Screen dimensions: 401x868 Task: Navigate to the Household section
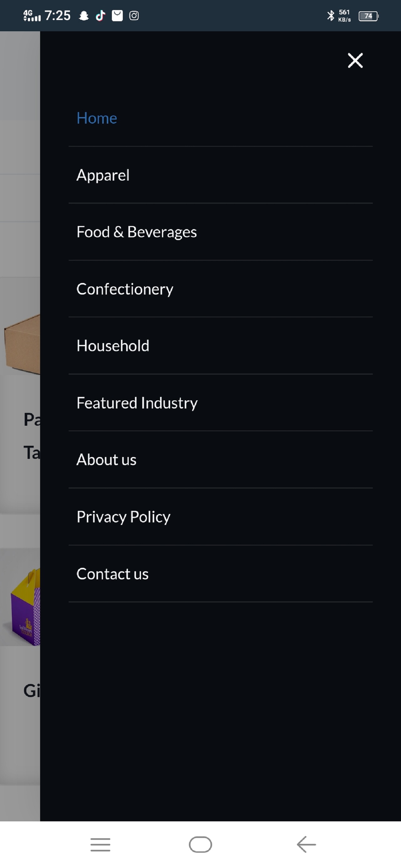coord(113,346)
